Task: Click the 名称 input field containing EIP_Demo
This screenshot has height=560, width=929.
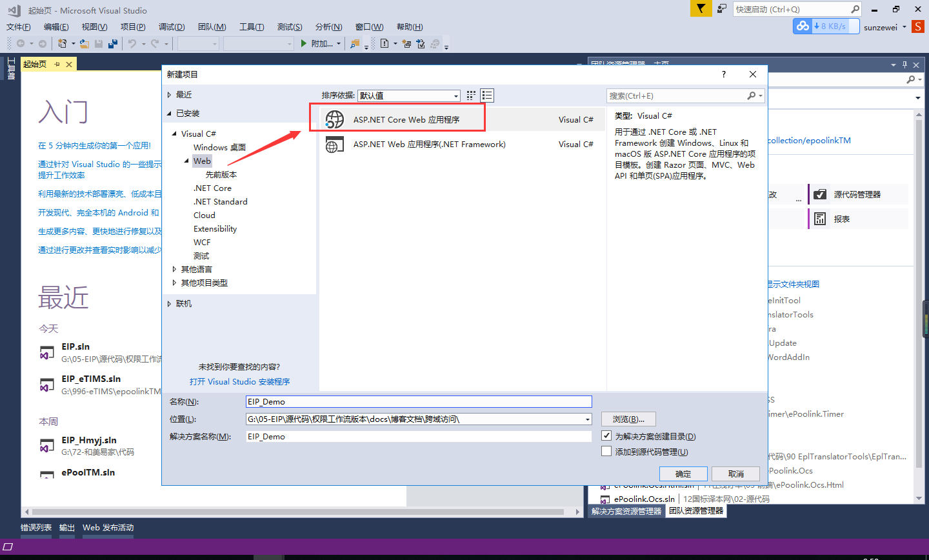Action: (x=419, y=401)
